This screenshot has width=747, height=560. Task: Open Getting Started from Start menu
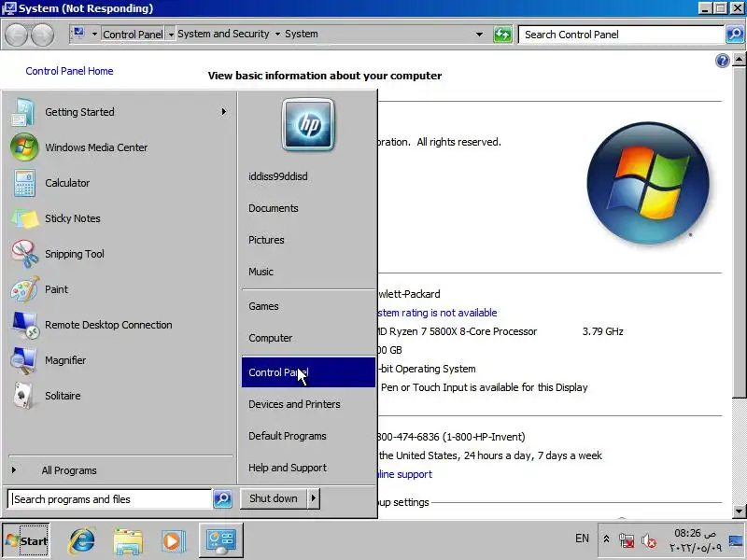pos(120,112)
